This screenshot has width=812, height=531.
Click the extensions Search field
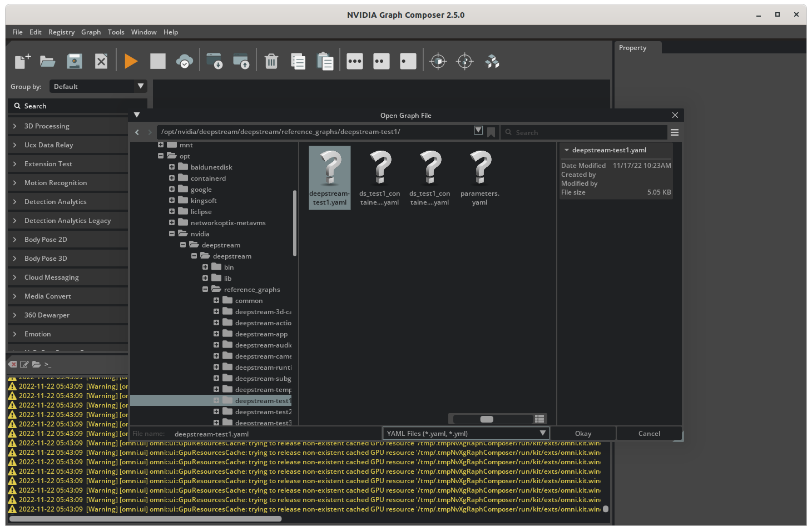coord(78,106)
